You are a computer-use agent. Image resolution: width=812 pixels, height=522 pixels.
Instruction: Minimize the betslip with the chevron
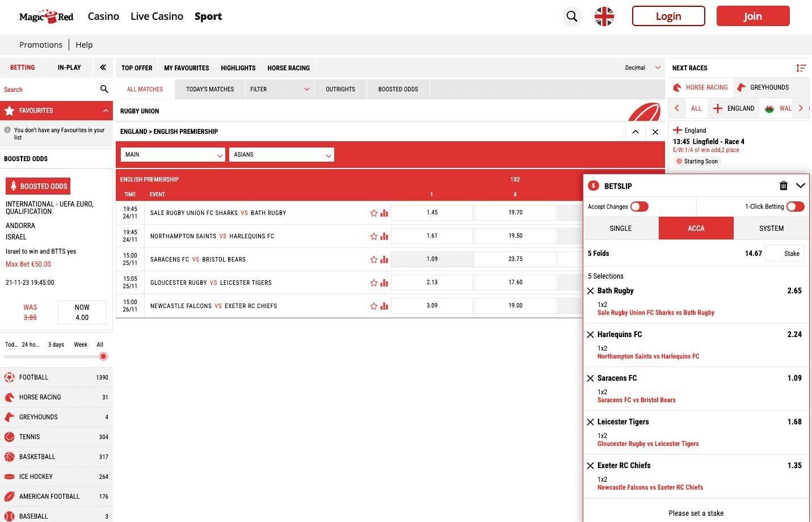801,186
